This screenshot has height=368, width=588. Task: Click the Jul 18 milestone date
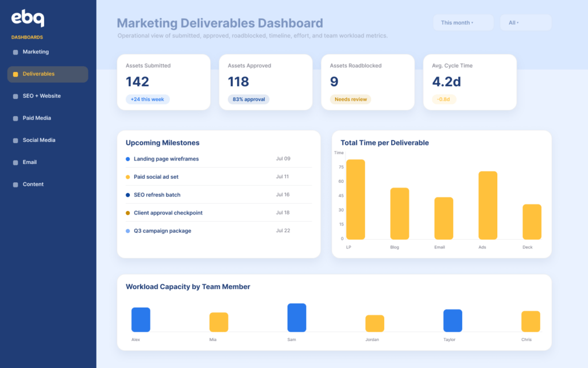tap(283, 213)
